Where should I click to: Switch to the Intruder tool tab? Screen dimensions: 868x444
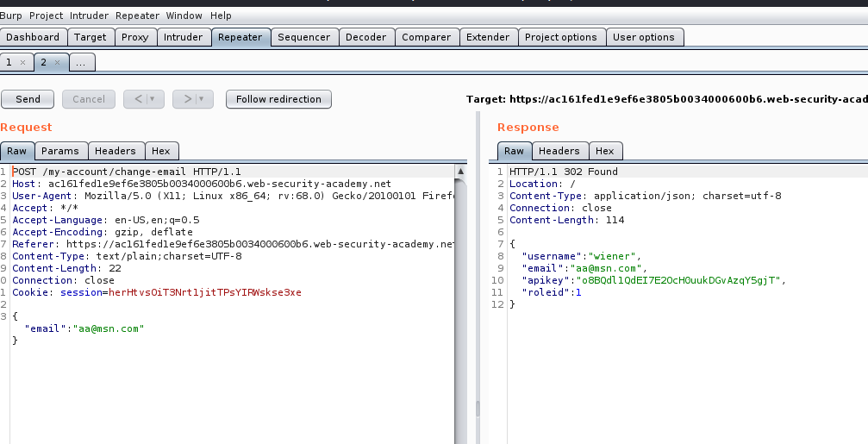pos(184,37)
